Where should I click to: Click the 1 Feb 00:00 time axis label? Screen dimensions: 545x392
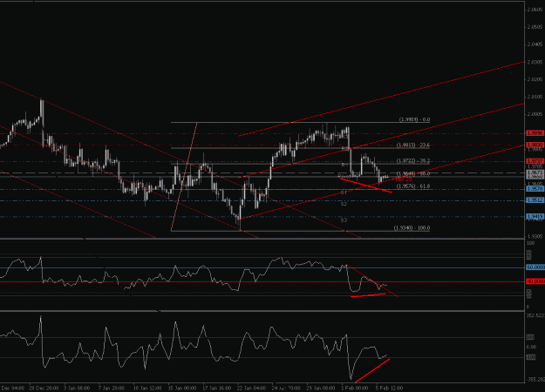(355, 388)
